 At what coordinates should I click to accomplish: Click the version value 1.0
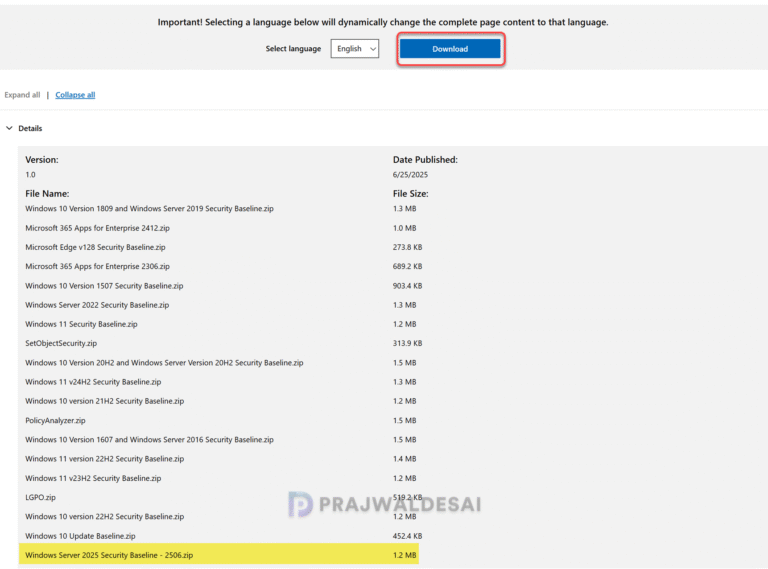coord(30,175)
